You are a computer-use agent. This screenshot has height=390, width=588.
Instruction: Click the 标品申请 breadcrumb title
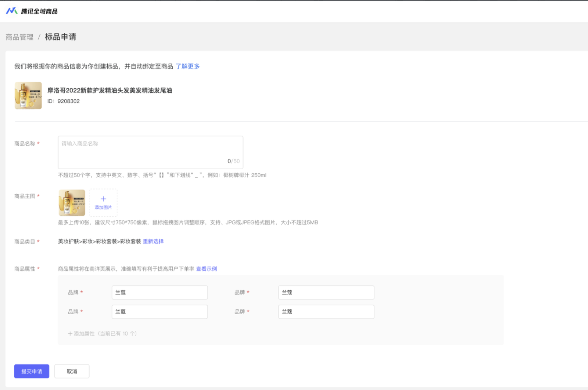(x=60, y=37)
